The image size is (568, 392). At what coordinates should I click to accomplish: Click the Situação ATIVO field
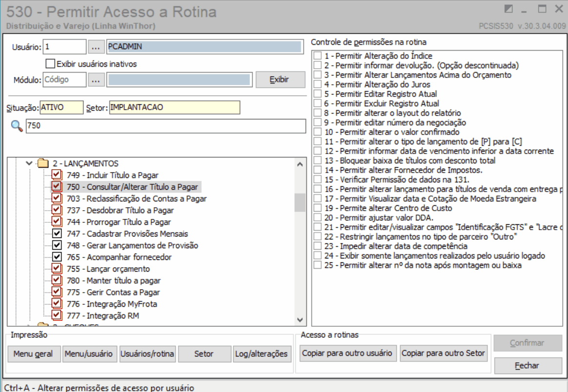point(61,107)
